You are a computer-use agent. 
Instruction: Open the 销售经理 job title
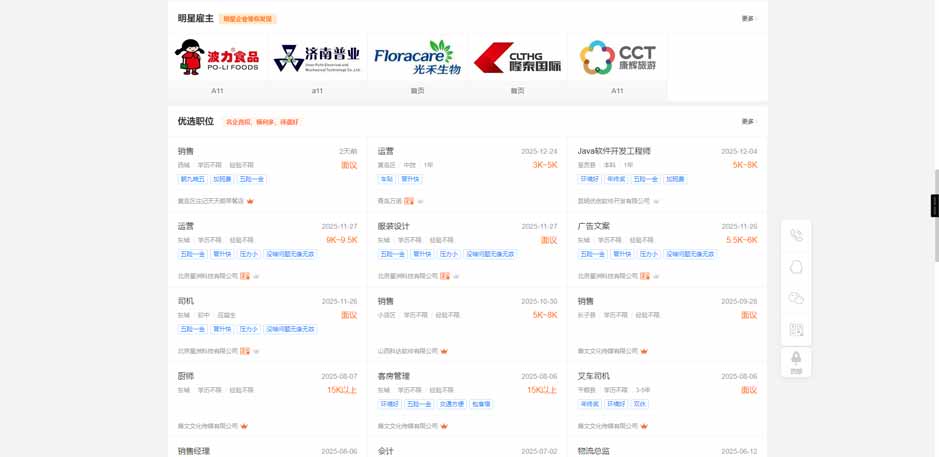(x=193, y=451)
